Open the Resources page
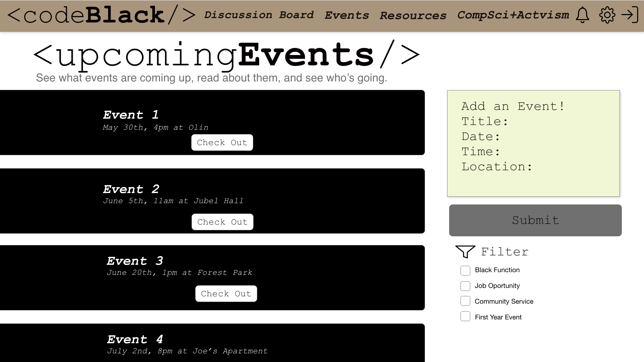 point(413,15)
